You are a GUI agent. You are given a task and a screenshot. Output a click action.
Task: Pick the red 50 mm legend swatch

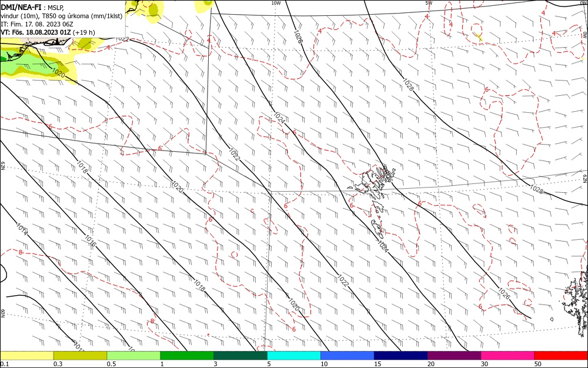coord(561,355)
